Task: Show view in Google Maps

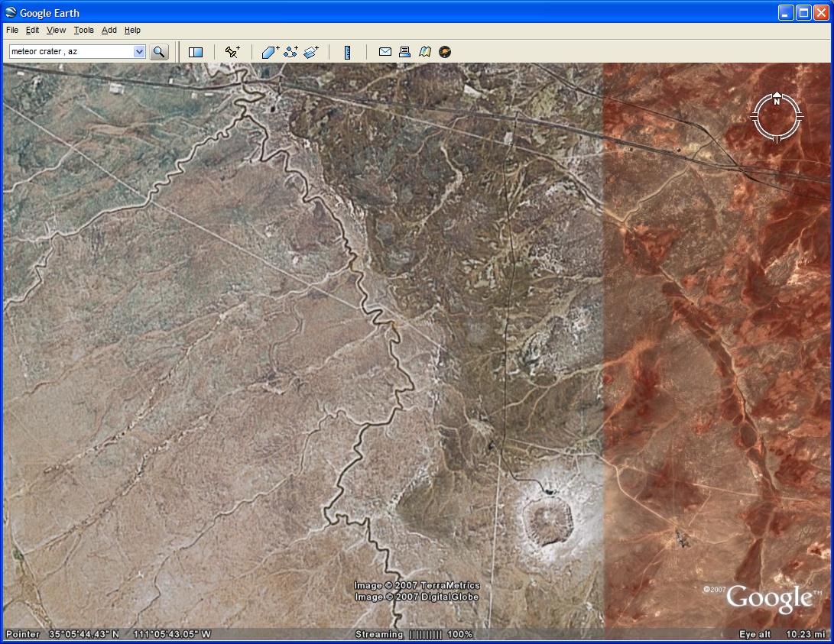Action: (x=425, y=52)
